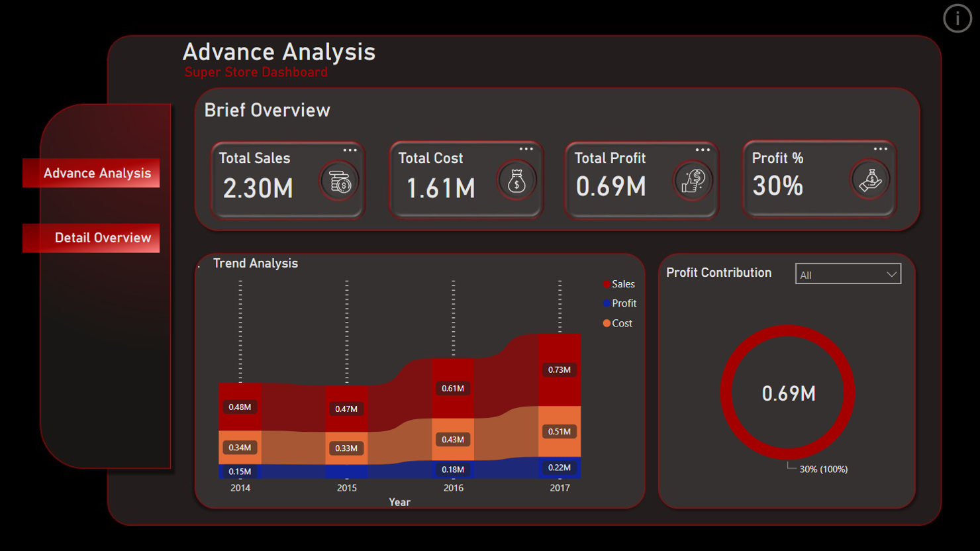Click the dropdown chevron arrow in slicer

click(891, 274)
